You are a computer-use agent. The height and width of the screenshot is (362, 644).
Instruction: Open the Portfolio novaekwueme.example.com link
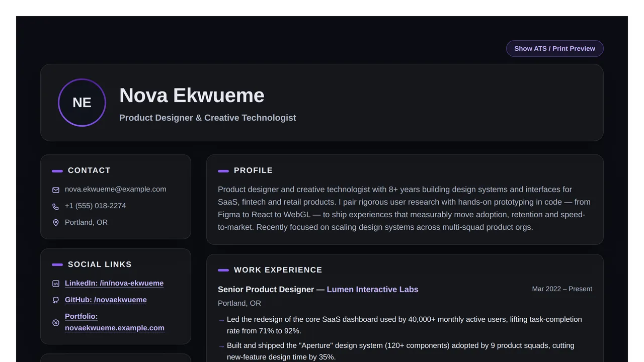(115, 322)
